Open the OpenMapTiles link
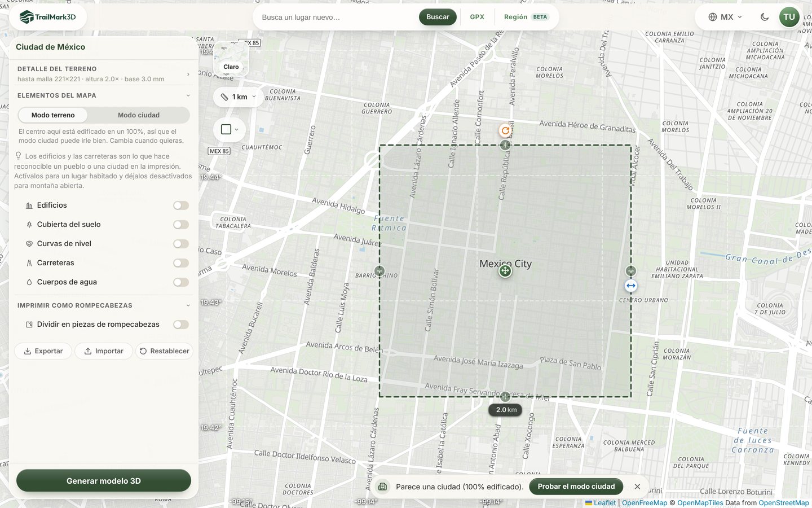 click(700, 503)
